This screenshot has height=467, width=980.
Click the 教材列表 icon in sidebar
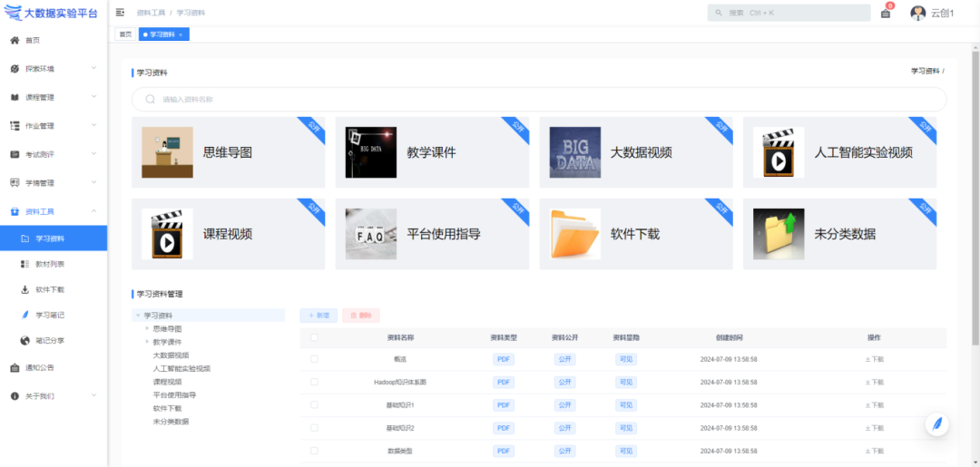[25, 264]
